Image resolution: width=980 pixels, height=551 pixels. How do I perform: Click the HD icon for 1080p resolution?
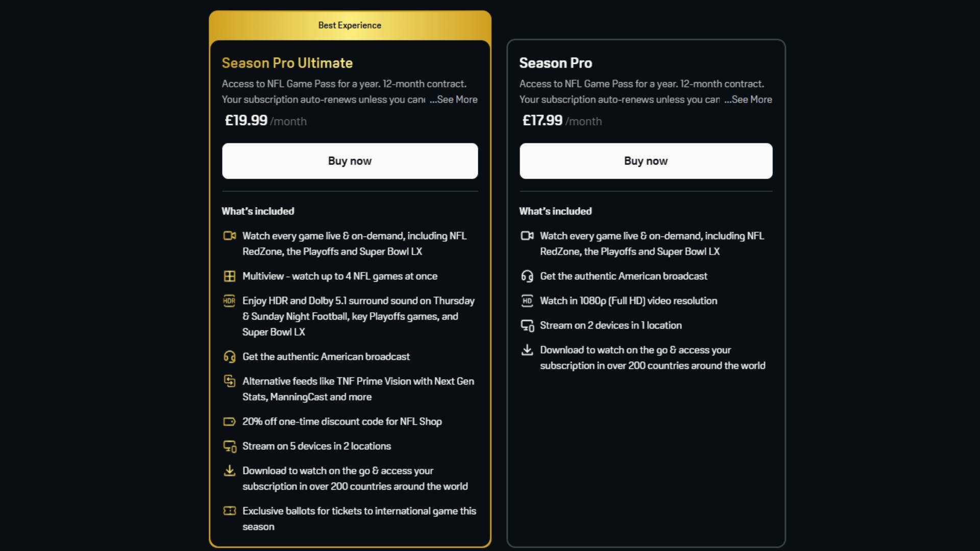click(527, 301)
